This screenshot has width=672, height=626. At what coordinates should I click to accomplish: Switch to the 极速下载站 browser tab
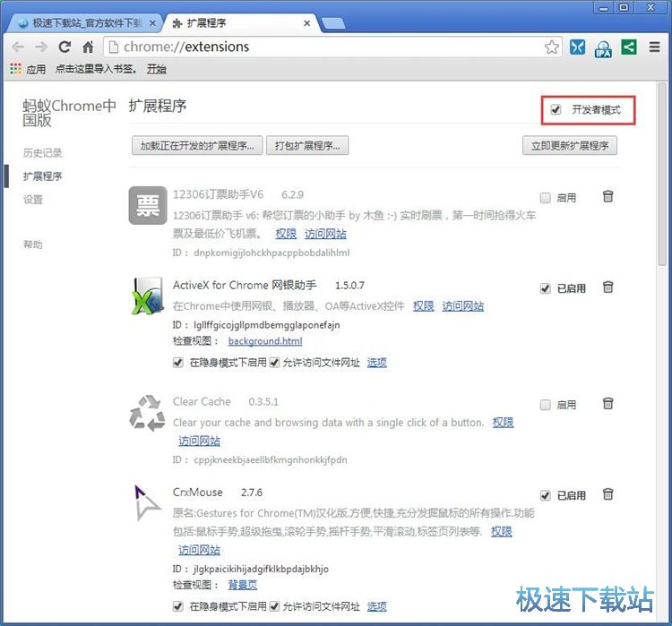coord(85,22)
